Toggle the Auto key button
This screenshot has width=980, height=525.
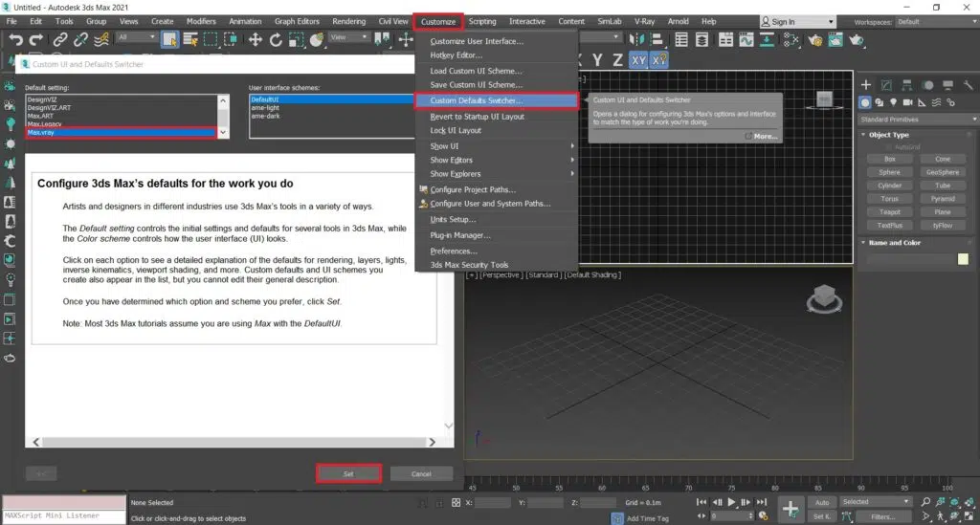822,501
